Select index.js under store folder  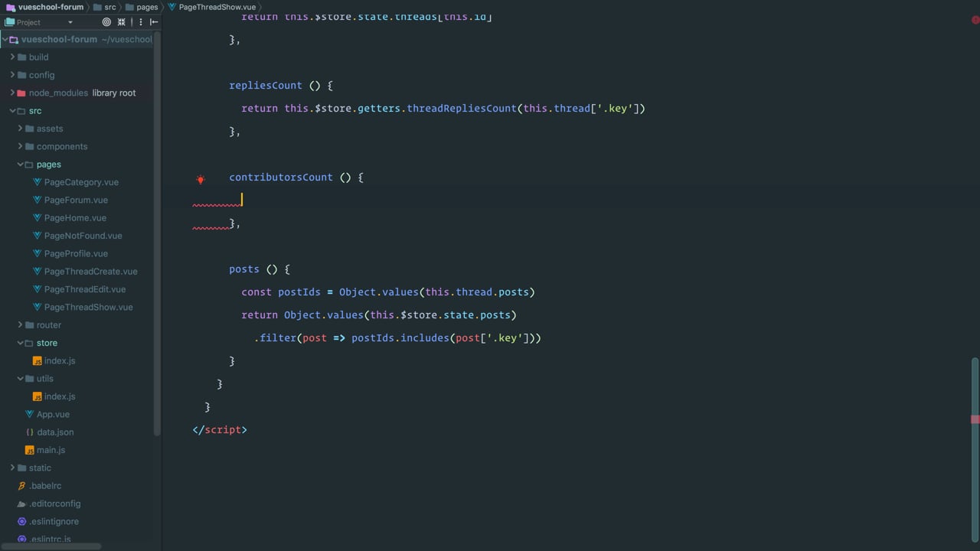[x=60, y=360]
